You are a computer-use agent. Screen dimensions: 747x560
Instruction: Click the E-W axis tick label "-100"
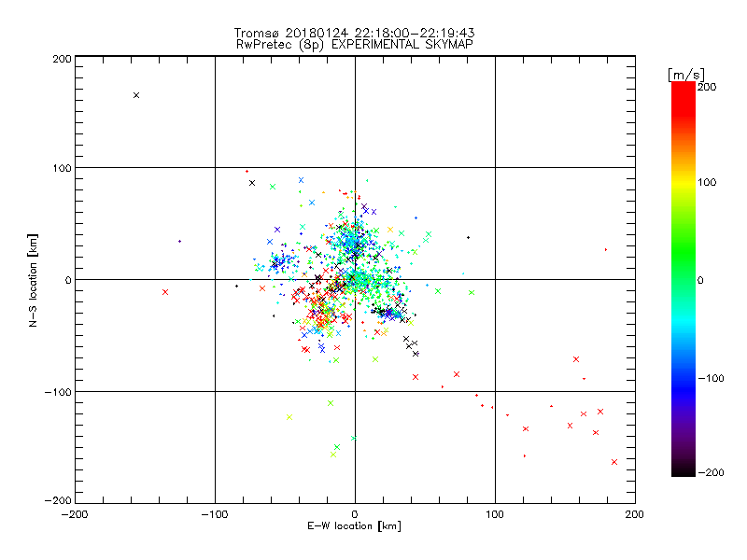pos(215,514)
